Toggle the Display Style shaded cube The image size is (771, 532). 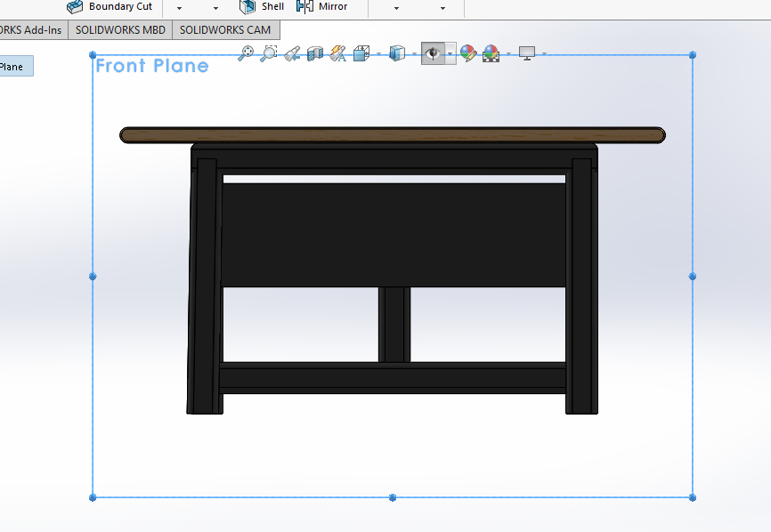[x=398, y=53]
